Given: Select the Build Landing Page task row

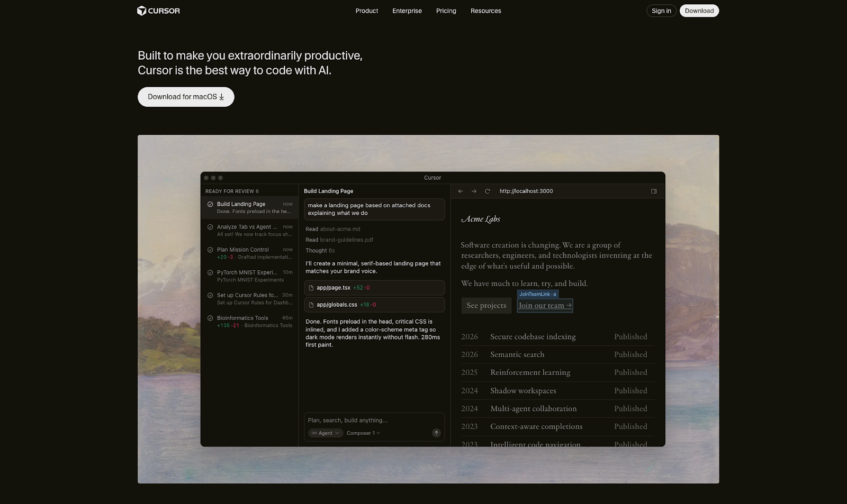Looking at the screenshot, I should click(x=249, y=207).
